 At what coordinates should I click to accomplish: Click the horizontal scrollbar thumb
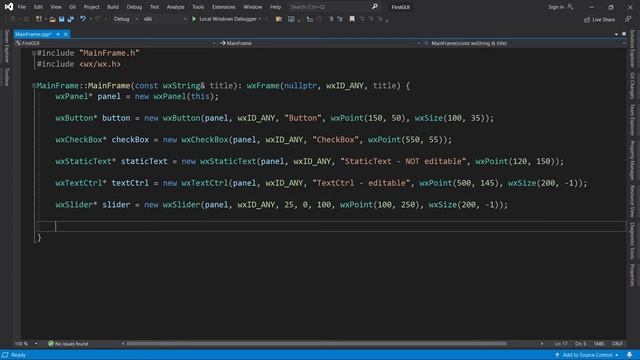tap(316, 344)
